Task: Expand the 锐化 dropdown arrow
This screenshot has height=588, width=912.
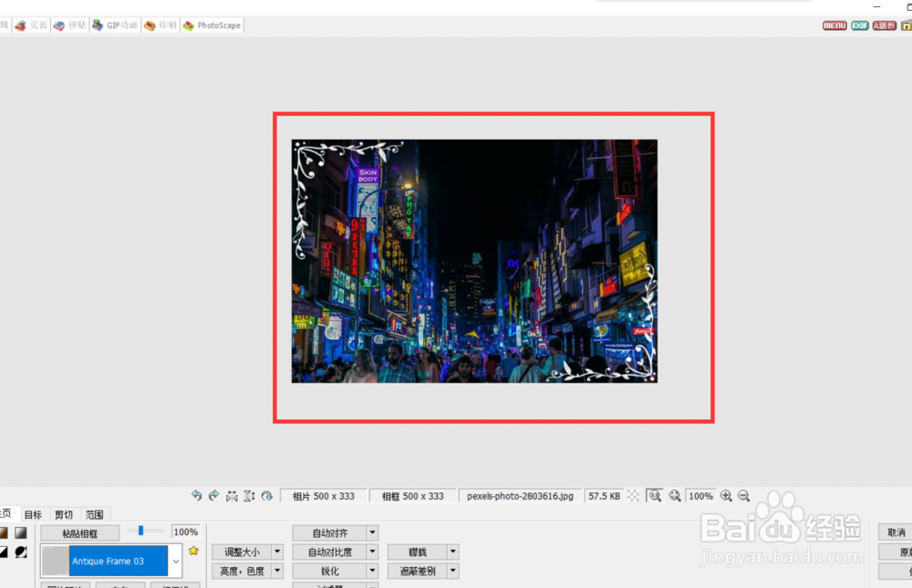Action: pyautogui.click(x=372, y=571)
